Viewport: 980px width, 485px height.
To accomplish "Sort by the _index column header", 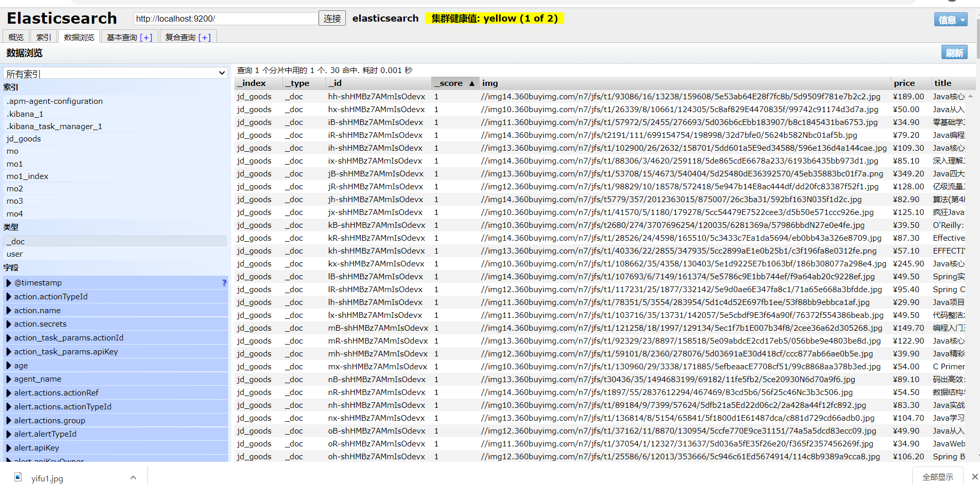I will point(258,83).
